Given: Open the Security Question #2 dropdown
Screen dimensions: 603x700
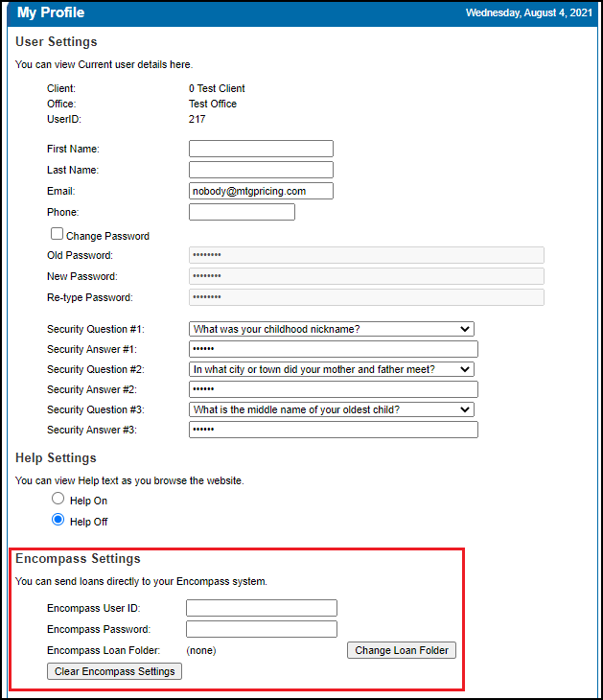Looking at the screenshot, I should click(331, 369).
